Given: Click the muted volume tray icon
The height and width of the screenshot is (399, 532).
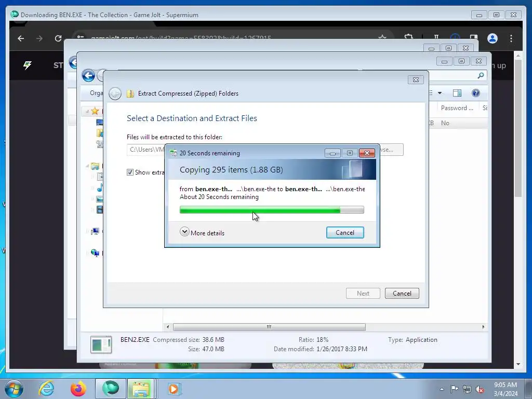Looking at the screenshot, I should pyautogui.click(x=480, y=390).
